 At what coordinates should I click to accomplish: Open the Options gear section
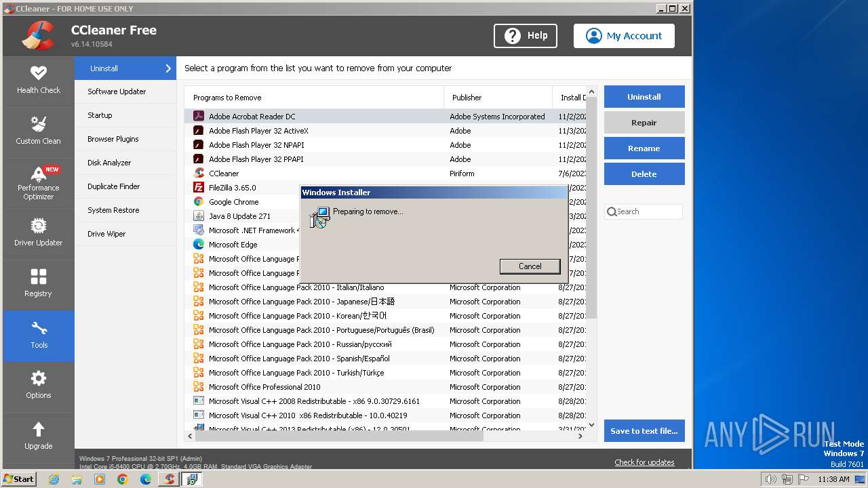(x=39, y=386)
